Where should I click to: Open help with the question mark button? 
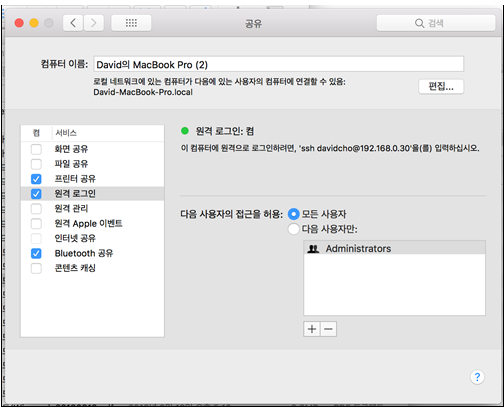[477, 377]
